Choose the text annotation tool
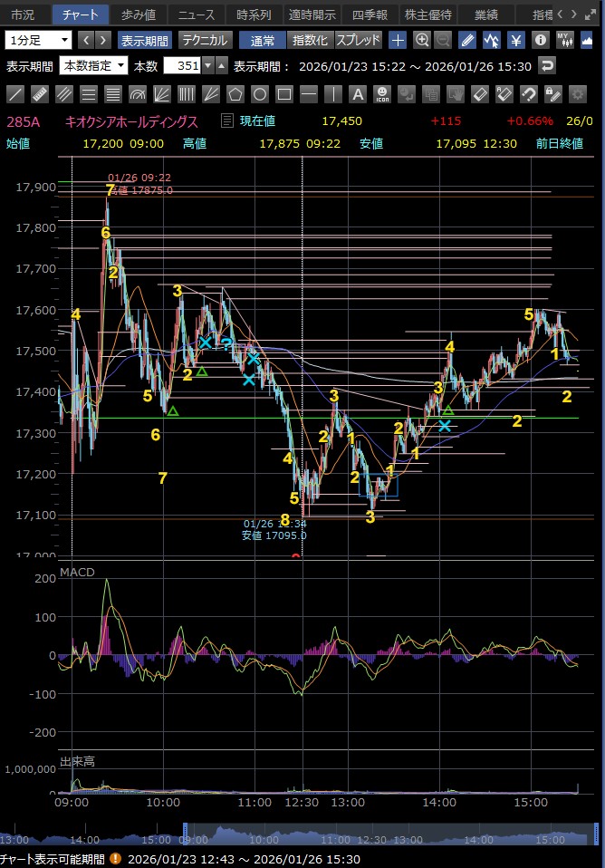The width and height of the screenshot is (605, 868). pyautogui.click(x=358, y=94)
